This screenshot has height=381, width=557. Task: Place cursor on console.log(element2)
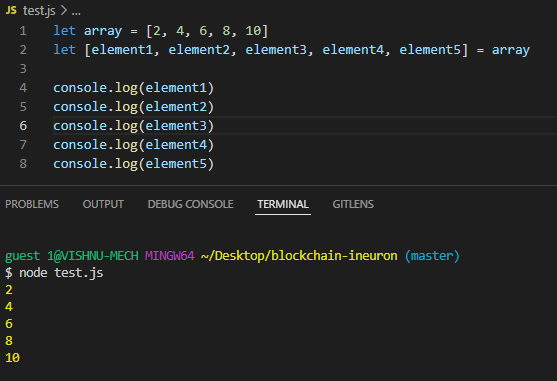tap(134, 107)
